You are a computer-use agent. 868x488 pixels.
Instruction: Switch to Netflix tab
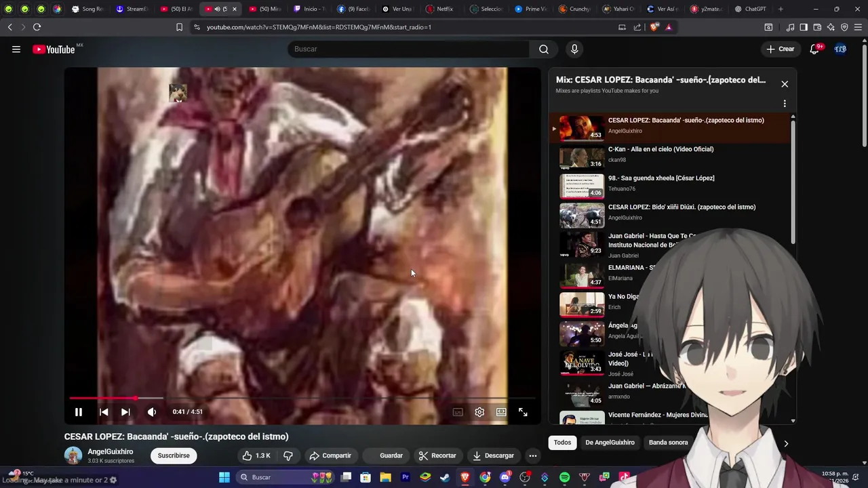click(x=439, y=9)
